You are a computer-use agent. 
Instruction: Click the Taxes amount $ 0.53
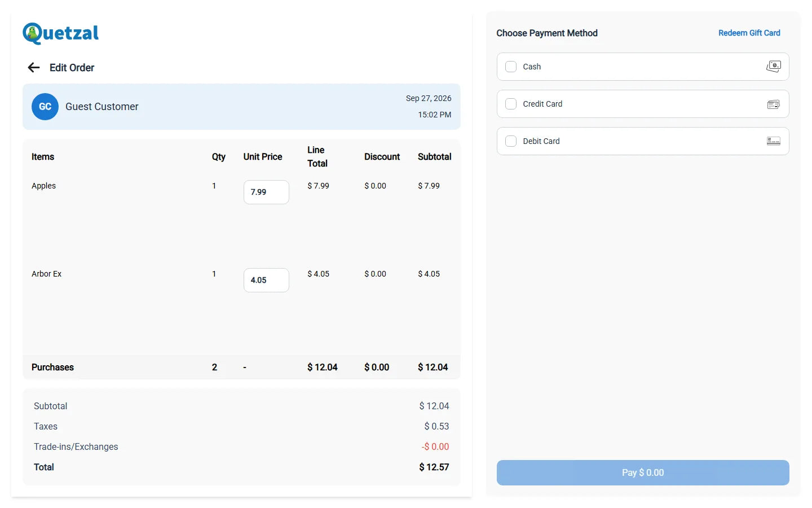(436, 426)
